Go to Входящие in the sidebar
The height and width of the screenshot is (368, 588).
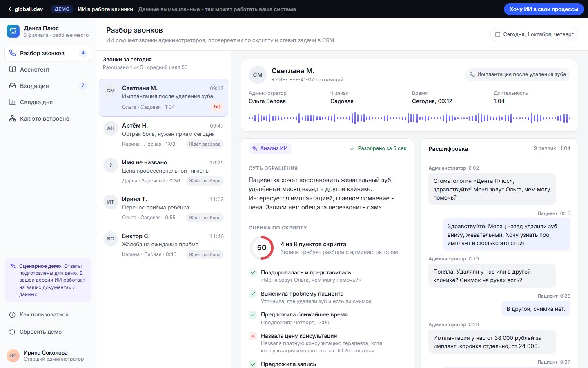[48, 86]
